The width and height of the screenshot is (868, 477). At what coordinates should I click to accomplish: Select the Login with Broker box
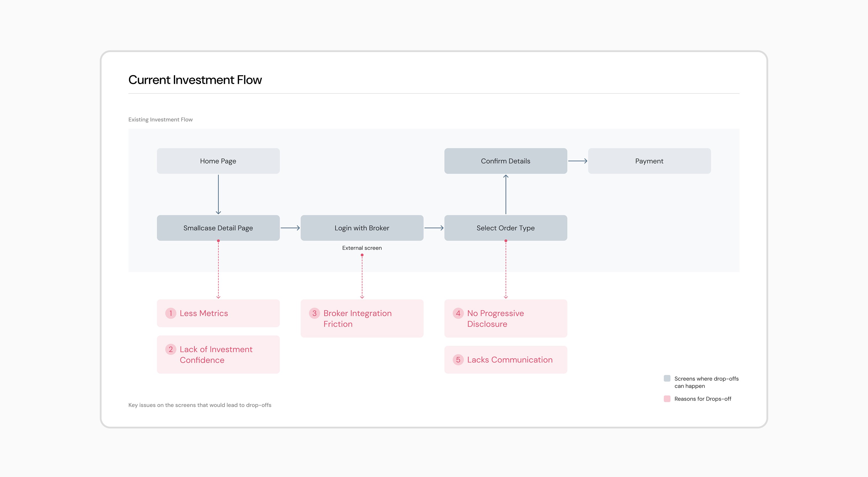pyautogui.click(x=362, y=228)
